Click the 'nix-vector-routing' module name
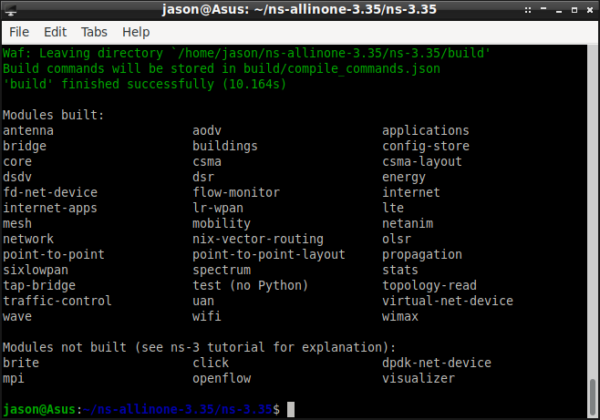 pos(257,239)
